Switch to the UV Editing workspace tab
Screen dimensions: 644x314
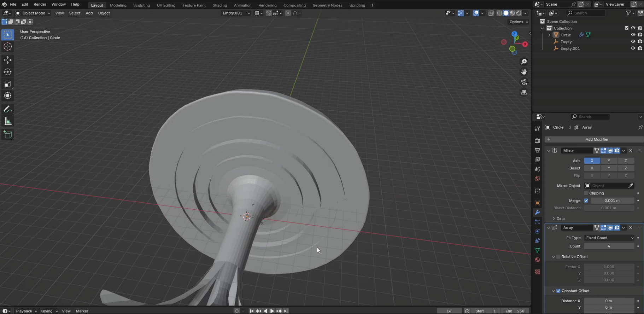[166, 5]
